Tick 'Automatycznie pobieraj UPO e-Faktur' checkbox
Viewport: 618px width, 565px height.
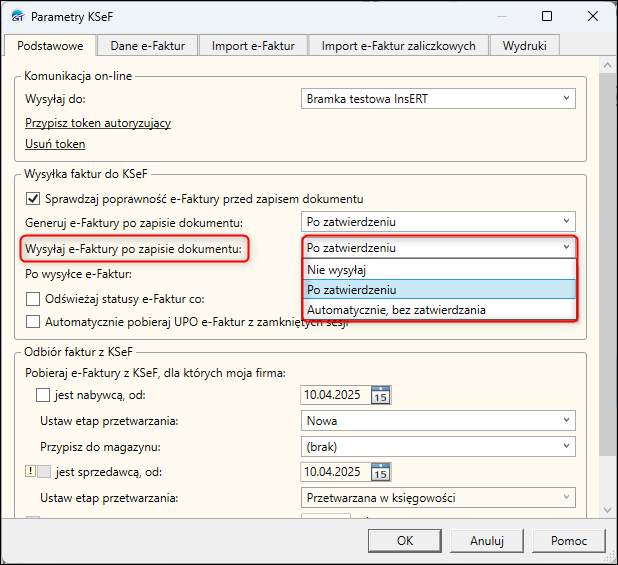[x=33, y=321]
